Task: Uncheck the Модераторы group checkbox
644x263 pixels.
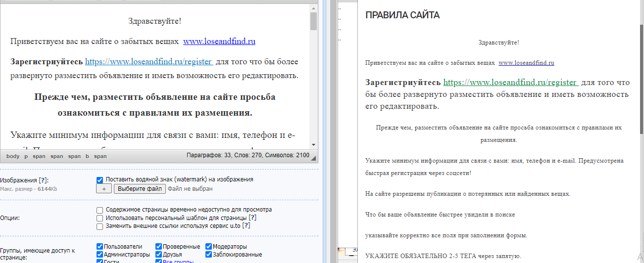Action: pyautogui.click(x=209, y=247)
